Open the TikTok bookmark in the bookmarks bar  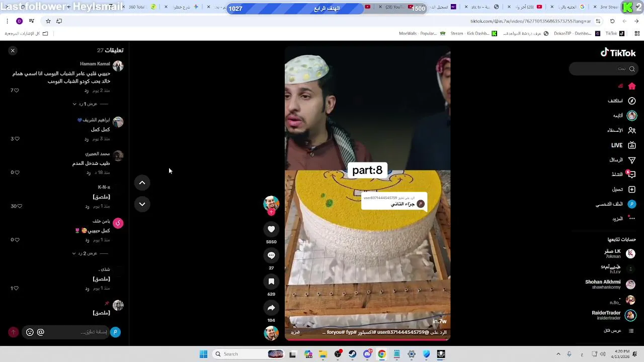(615, 34)
